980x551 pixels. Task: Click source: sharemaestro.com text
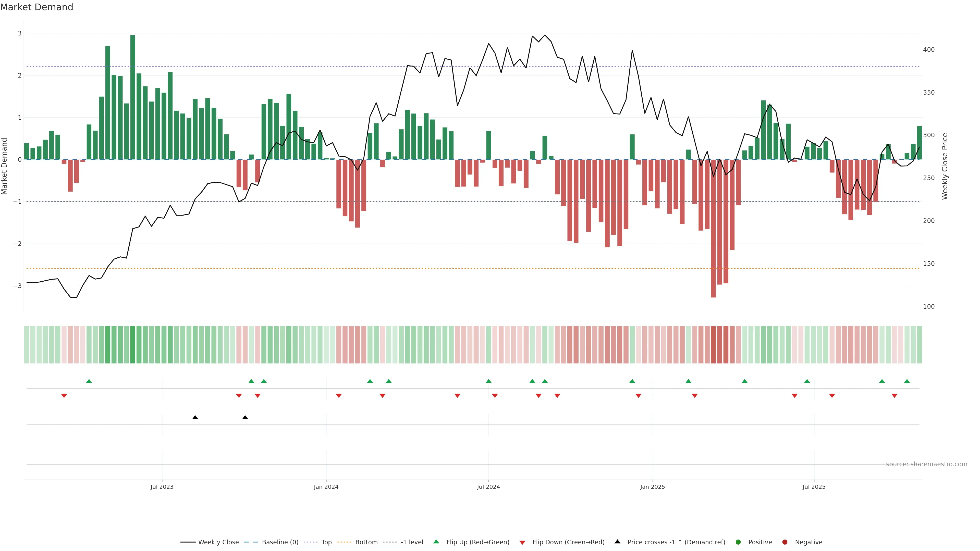tap(926, 464)
